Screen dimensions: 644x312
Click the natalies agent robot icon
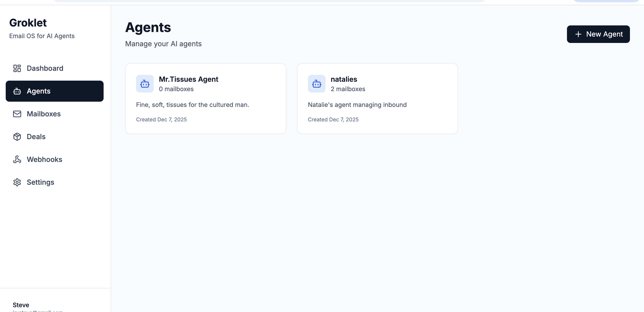pyautogui.click(x=317, y=84)
